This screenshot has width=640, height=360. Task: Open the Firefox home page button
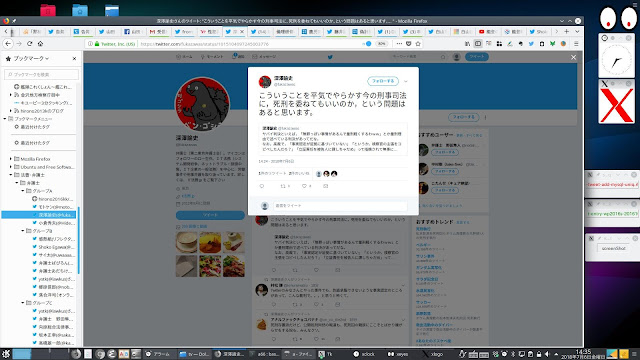tap(40, 44)
